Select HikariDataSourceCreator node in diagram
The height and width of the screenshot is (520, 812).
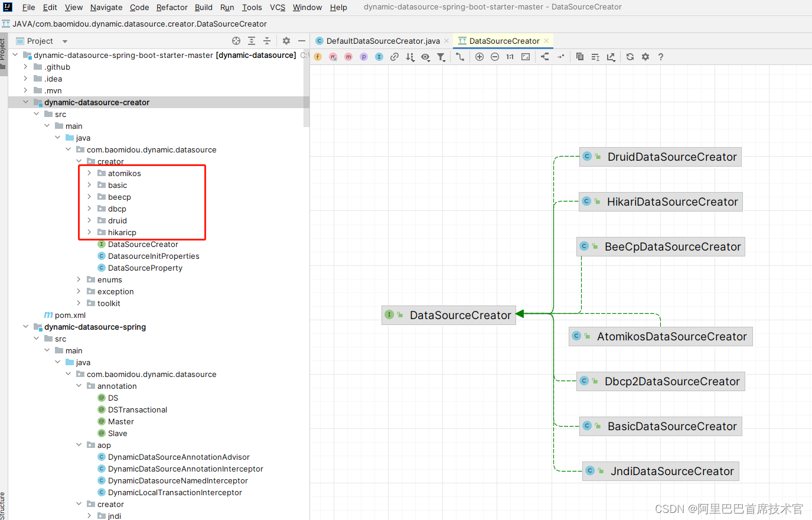pyautogui.click(x=660, y=201)
